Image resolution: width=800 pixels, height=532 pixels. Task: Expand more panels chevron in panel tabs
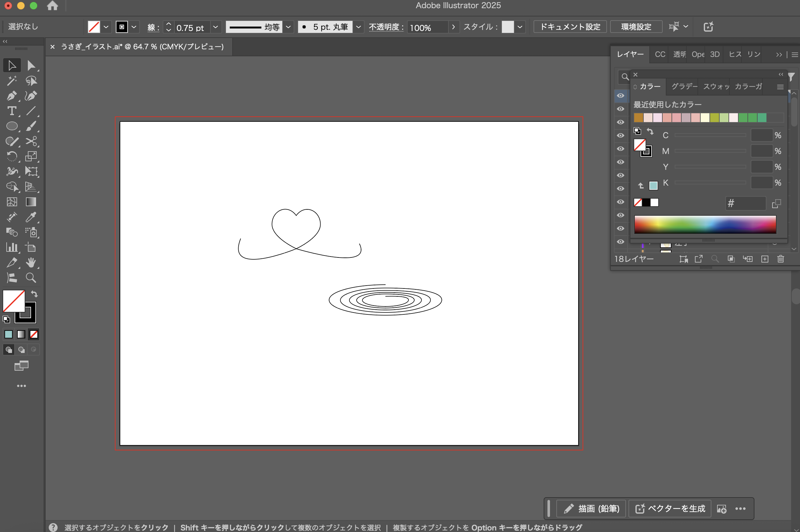(778, 55)
